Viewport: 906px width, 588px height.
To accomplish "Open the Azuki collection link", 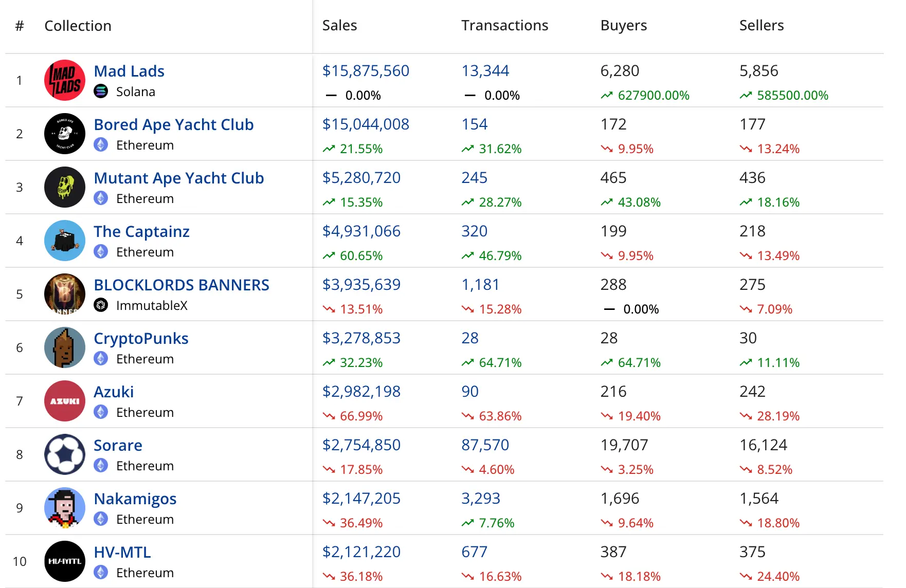I will point(114,392).
